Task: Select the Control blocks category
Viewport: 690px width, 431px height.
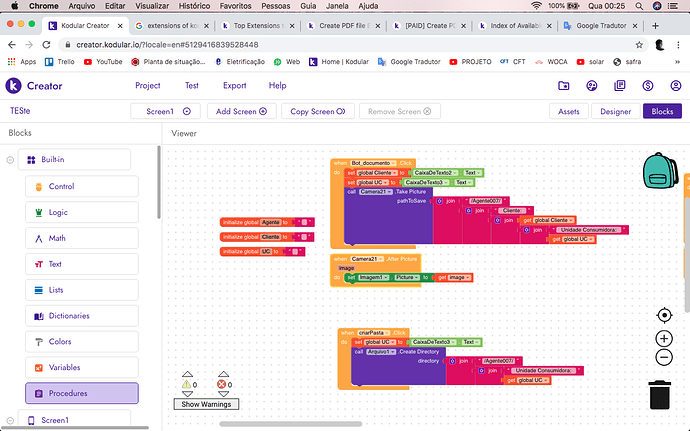Action: click(x=82, y=186)
